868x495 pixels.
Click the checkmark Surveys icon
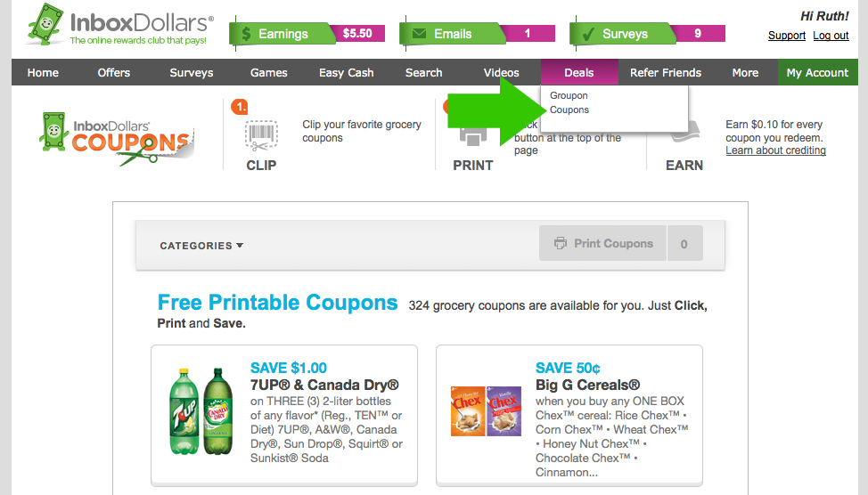coord(588,34)
